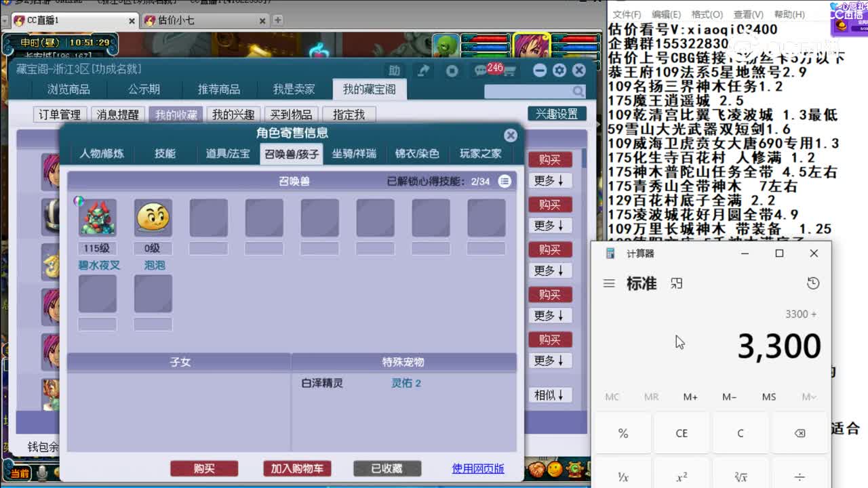This screenshot has height=488, width=868.
Task: Click the microphone icon in game bottom bar
Action: point(41,472)
